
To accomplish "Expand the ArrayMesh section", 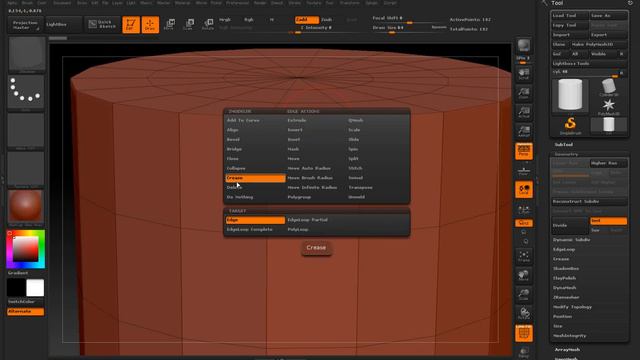I will (x=567, y=350).
